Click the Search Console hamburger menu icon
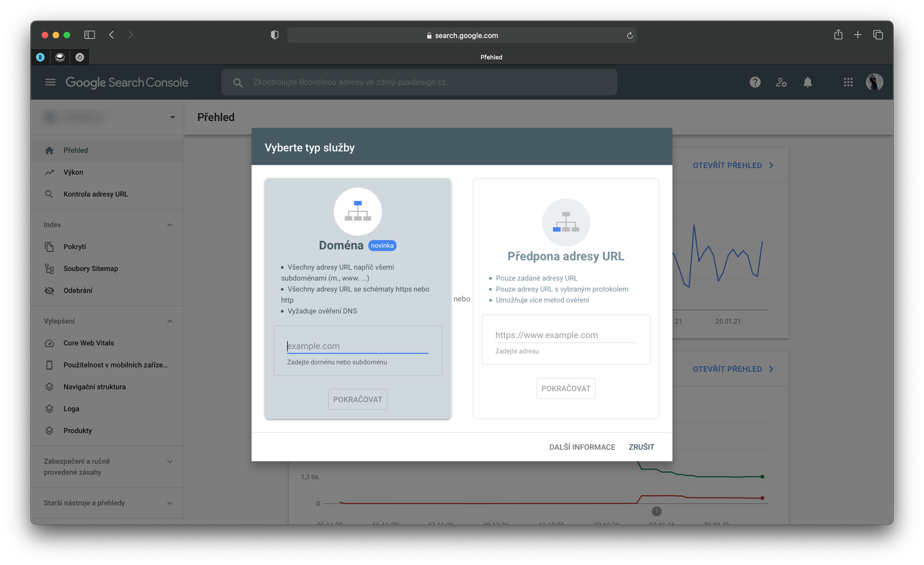924x565 pixels. [x=50, y=82]
